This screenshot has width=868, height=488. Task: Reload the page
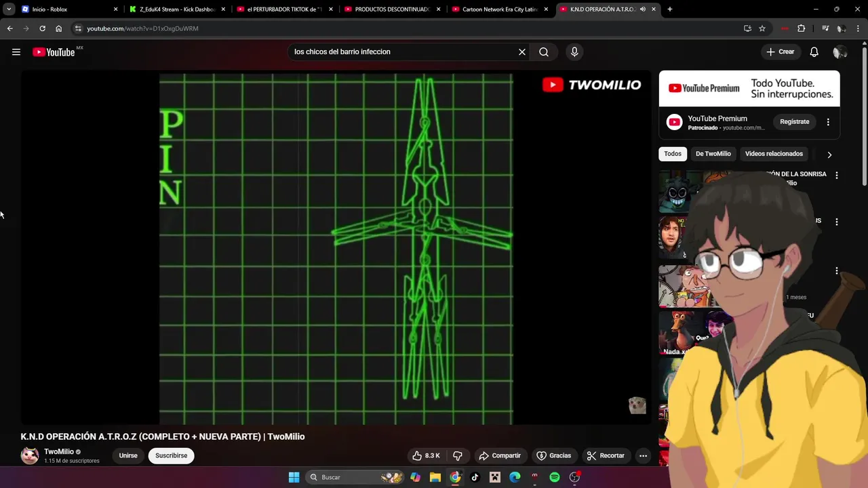(x=42, y=28)
